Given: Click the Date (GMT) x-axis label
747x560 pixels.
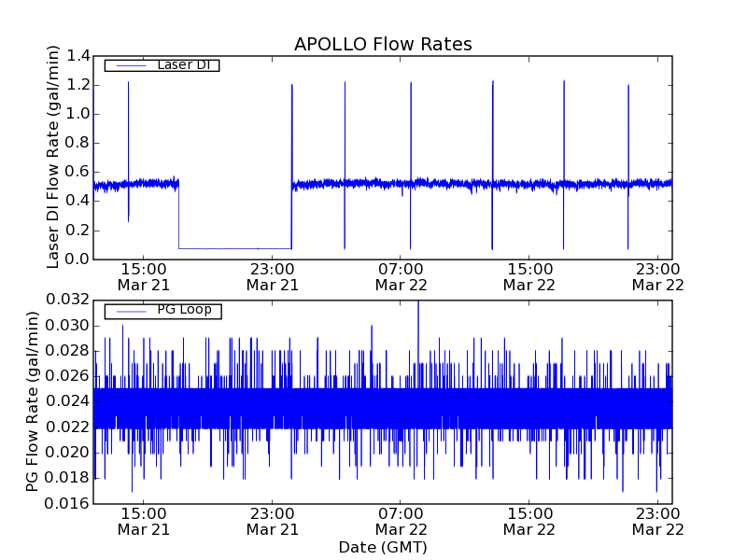Looking at the screenshot, I should coord(383,548).
